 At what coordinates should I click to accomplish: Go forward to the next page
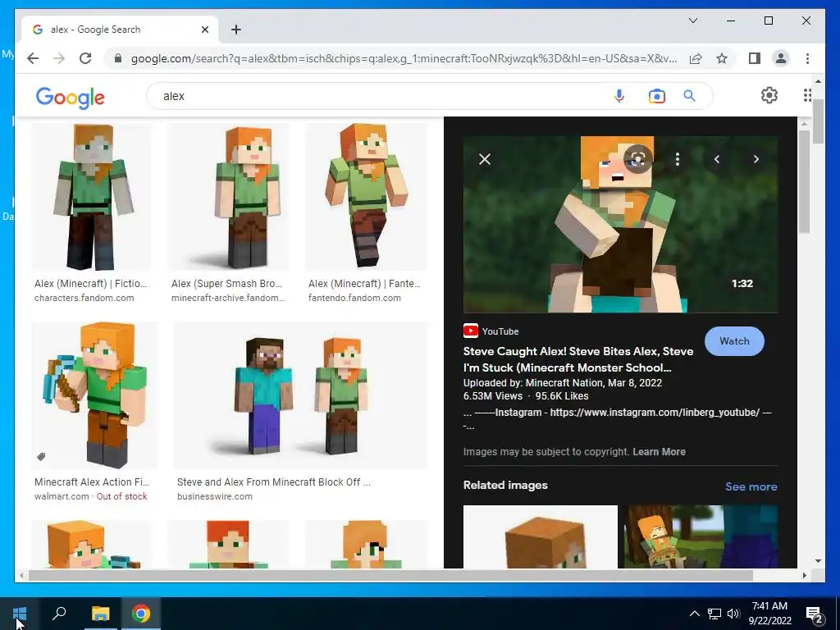(59, 58)
